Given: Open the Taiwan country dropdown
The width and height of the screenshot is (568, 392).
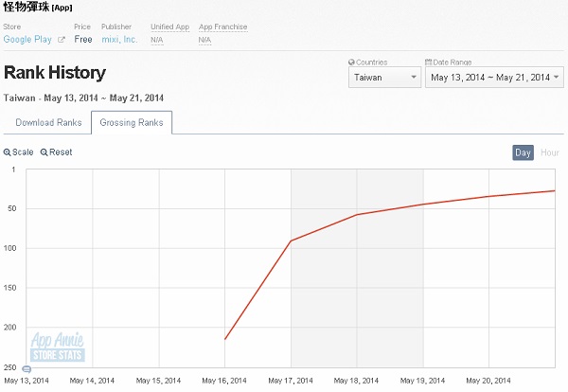Looking at the screenshot, I should (x=383, y=78).
